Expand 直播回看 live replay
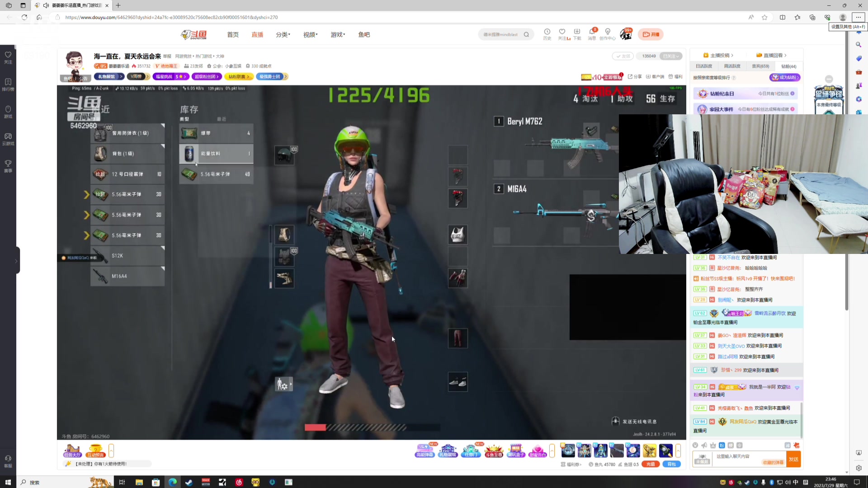 (x=771, y=55)
